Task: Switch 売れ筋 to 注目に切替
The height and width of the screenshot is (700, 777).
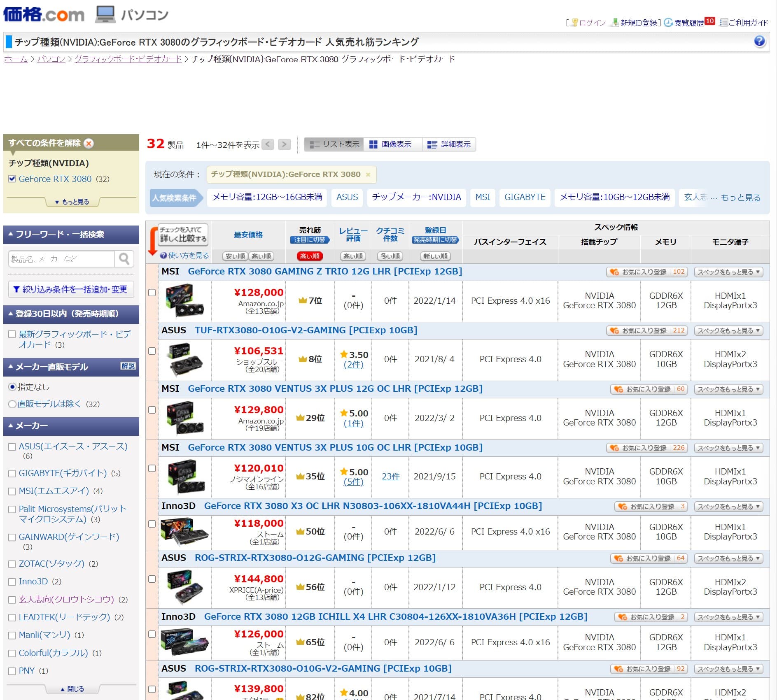Action: (310, 240)
